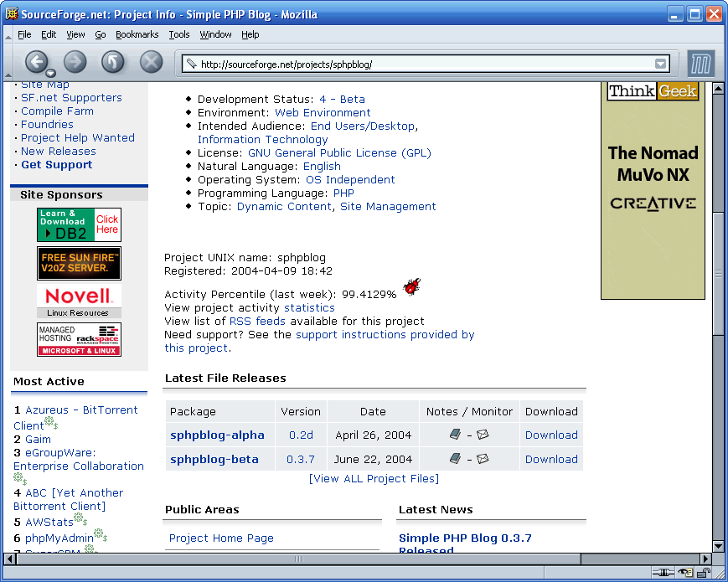Open release notes icon for sphpblog-alpha
This screenshot has width=728, height=582.
tap(455, 435)
